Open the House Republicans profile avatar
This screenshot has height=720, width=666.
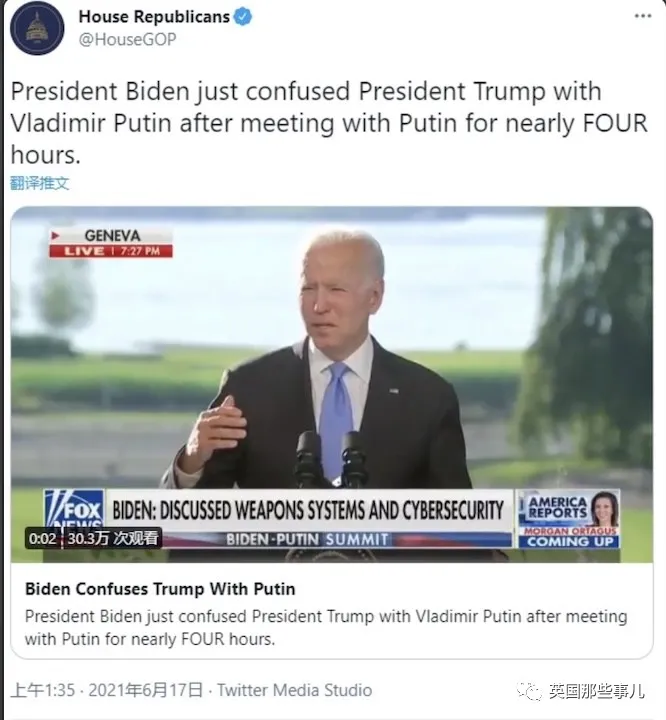pyautogui.click(x=37, y=28)
